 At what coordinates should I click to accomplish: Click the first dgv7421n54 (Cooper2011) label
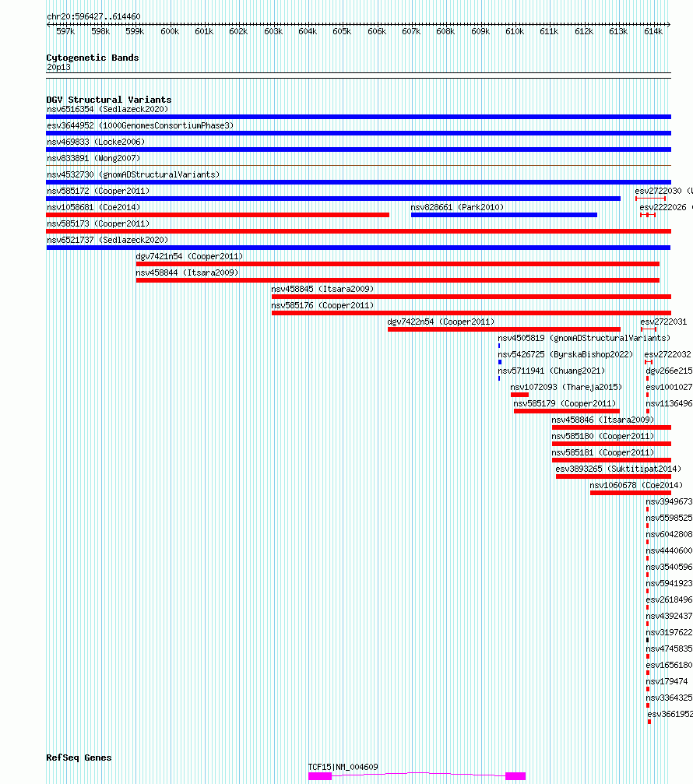click(x=189, y=256)
